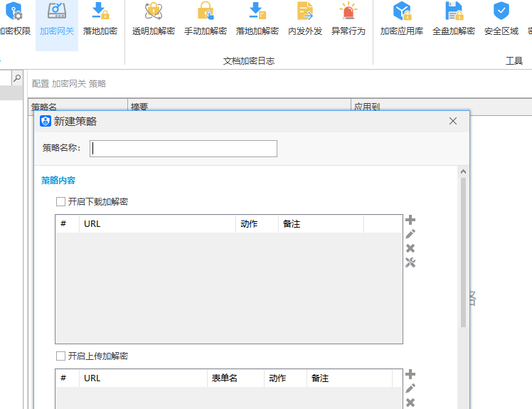Close the 新建策略 dialog
The width and height of the screenshot is (532, 409).
(x=453, y=121)
